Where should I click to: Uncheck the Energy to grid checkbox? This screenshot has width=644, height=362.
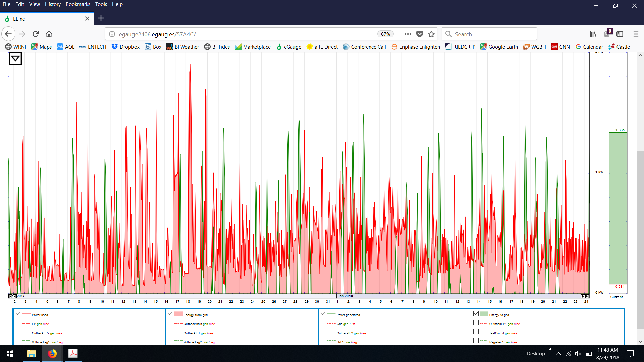click(x=476, y=313)
